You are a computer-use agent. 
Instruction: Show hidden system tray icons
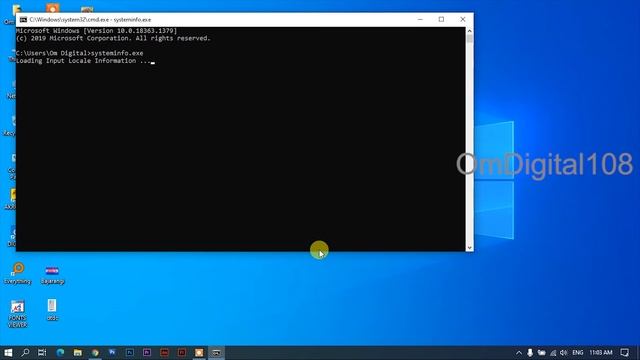point(519,353)
